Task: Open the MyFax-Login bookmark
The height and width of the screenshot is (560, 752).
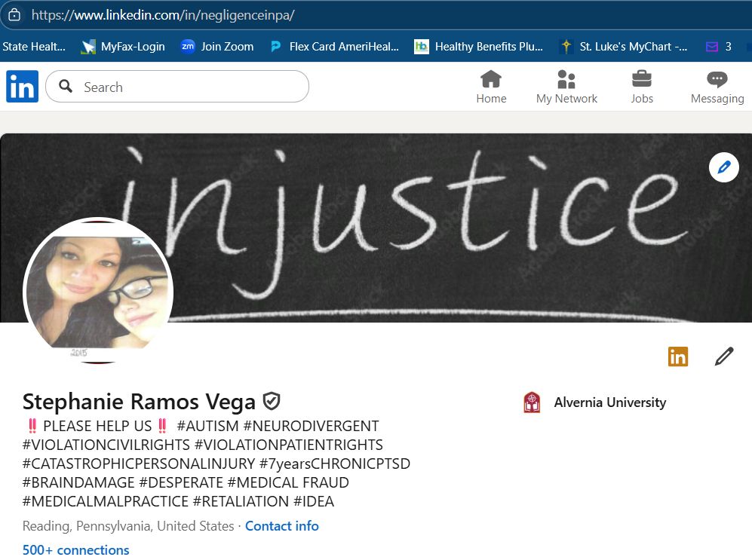Action: pos(124,47)
